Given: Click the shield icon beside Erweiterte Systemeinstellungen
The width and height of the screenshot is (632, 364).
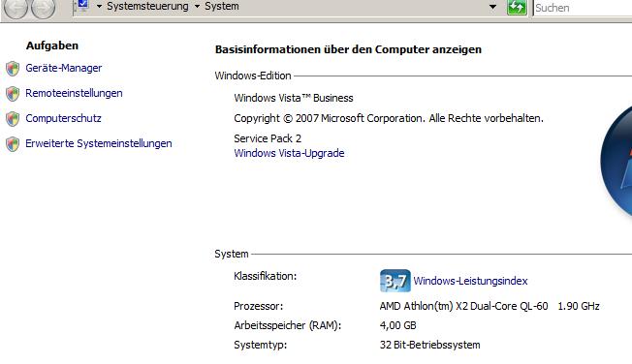Looking at the screenshot, I should tap(13, 143).
